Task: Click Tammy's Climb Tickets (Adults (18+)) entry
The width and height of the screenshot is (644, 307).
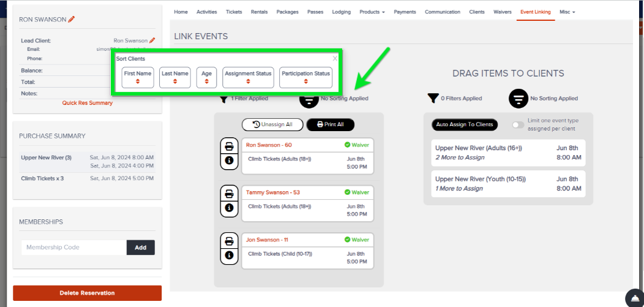Action: 308,210
